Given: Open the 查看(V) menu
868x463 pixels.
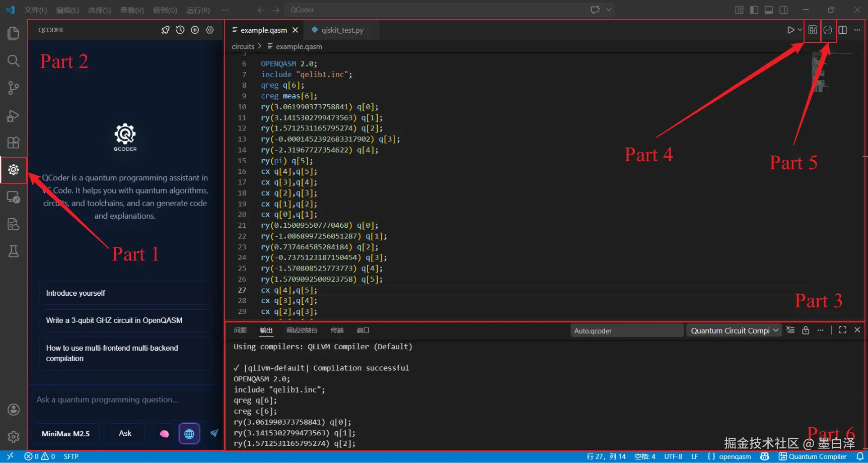Looking at the screenshot, I should tap(132, 10).
